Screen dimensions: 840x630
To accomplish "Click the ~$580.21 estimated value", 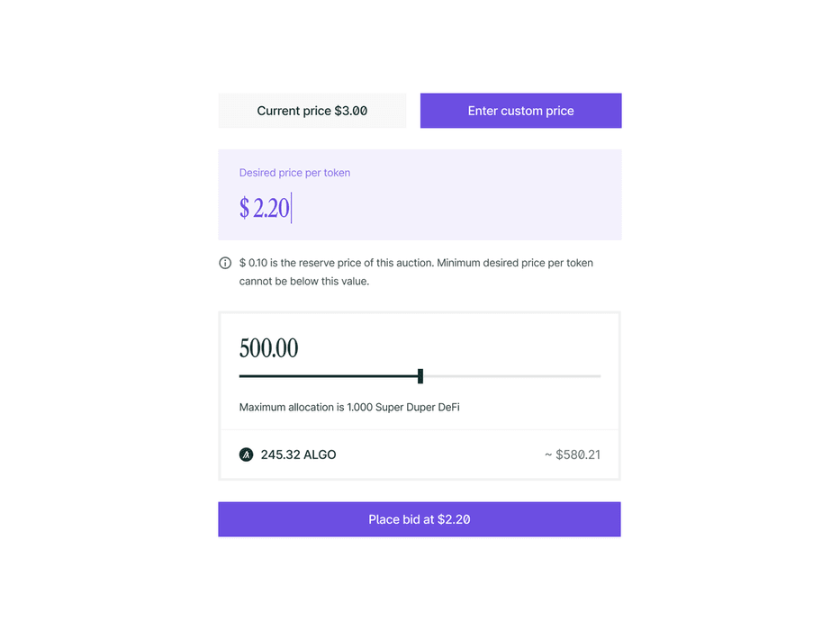I will 572,454.
